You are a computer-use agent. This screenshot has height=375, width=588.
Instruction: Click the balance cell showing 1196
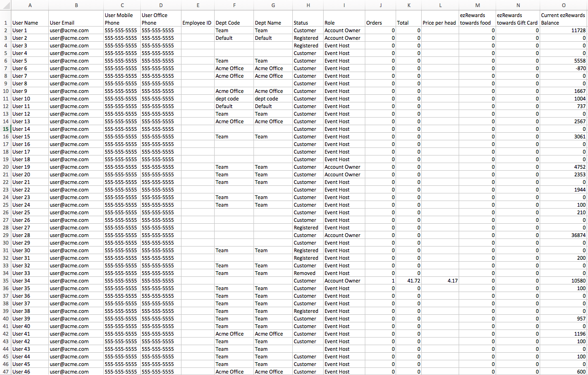pyautogui.click(x=563, y=334)
